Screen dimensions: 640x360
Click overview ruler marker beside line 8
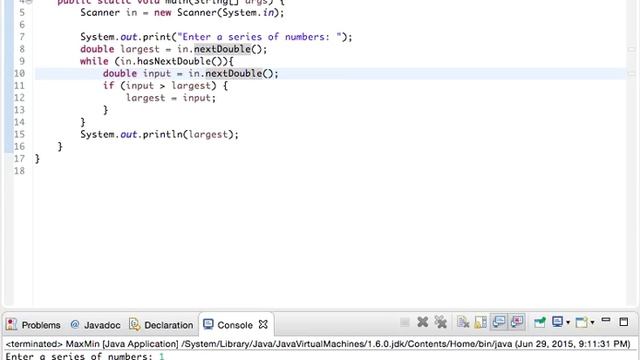click(x=632, y=49)
